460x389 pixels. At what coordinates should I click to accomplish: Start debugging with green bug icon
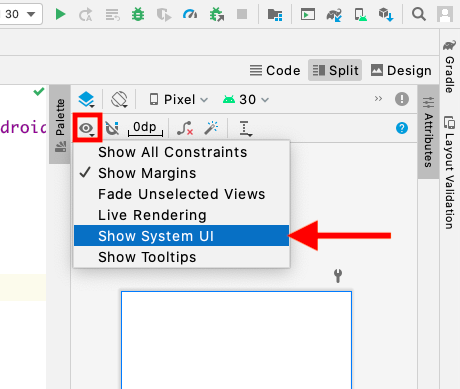tap(138, 14)
